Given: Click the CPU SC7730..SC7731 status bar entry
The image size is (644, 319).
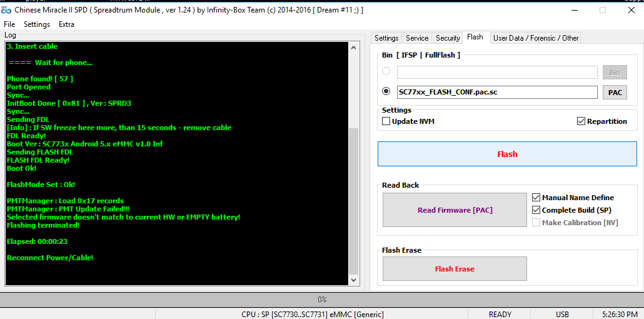Looking at the screenshot, I should click(x=313, y=315).
